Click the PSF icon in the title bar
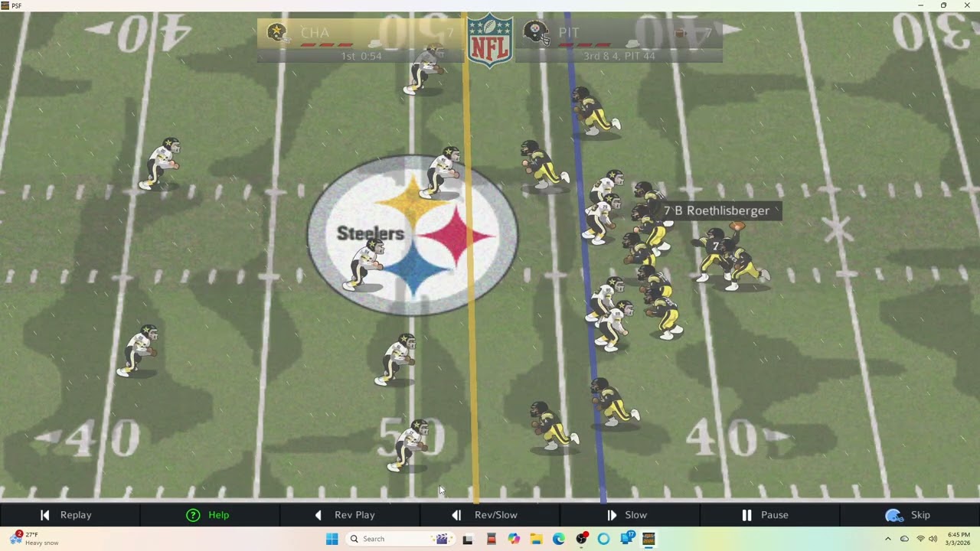Screen dimensions: 980x551 pyautogui.click(x=5, y=5)
